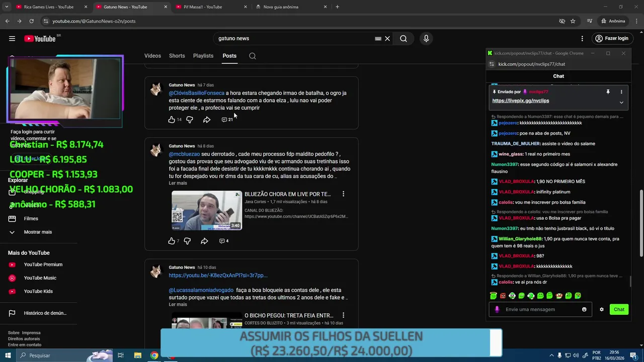This screenshot has width=644, height=362.
Task: Open Chrome from the Windows taskbar
Action: click(154, 355)
